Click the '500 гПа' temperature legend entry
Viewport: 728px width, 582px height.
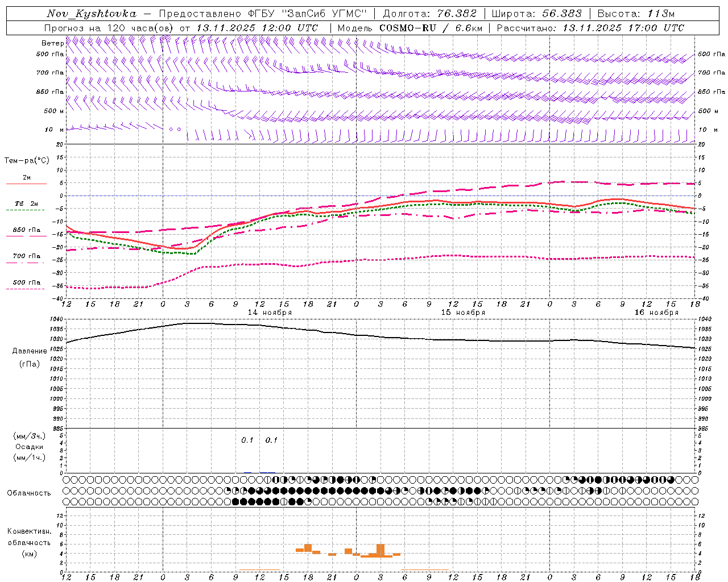click(x=27, y=282)
